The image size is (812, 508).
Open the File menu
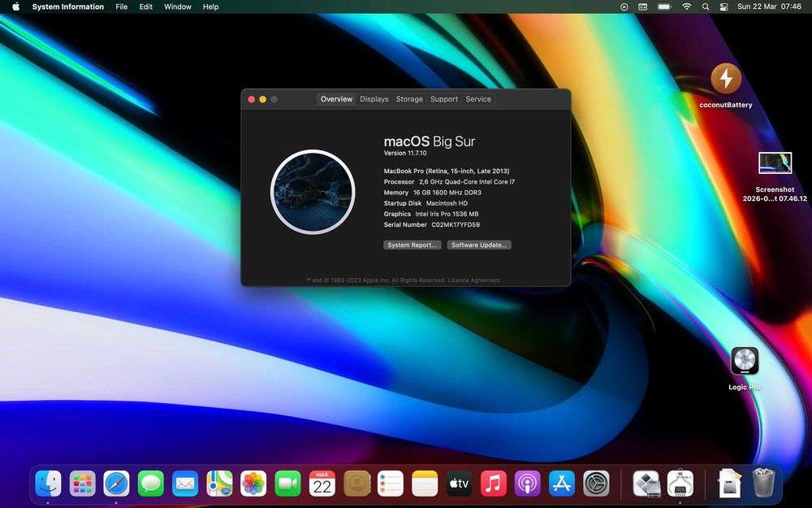pyautogui.click(x=122, y=7)
